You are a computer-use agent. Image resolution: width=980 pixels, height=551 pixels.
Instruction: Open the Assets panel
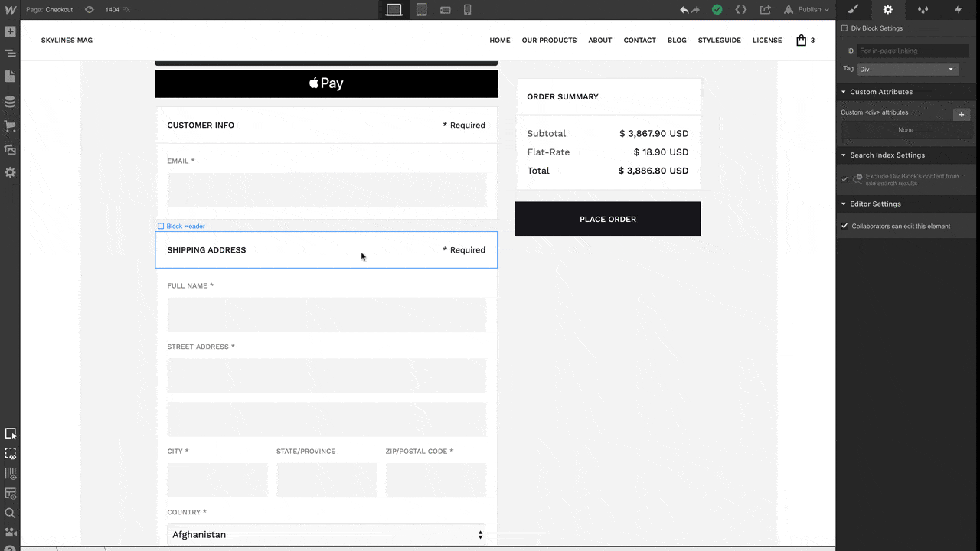(10, 149)
